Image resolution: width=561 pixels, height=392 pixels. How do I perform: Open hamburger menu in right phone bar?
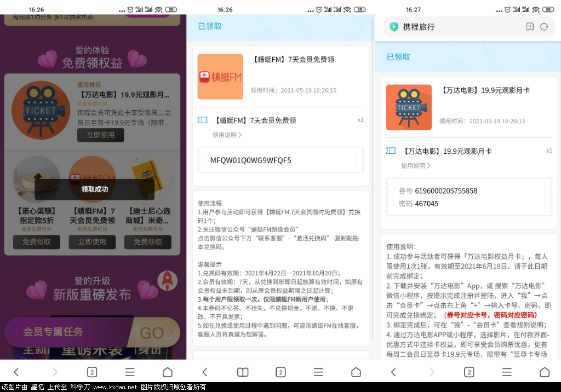pos(507,372)
